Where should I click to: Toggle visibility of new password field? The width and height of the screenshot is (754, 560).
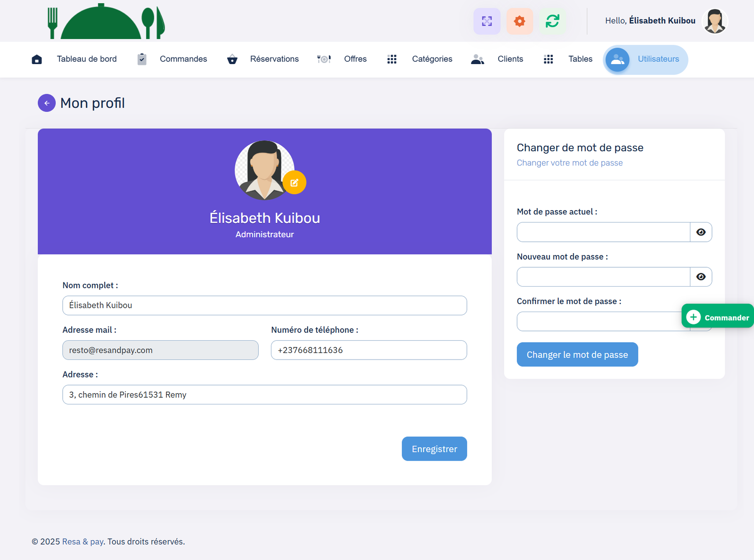click(x=701, y=277)
